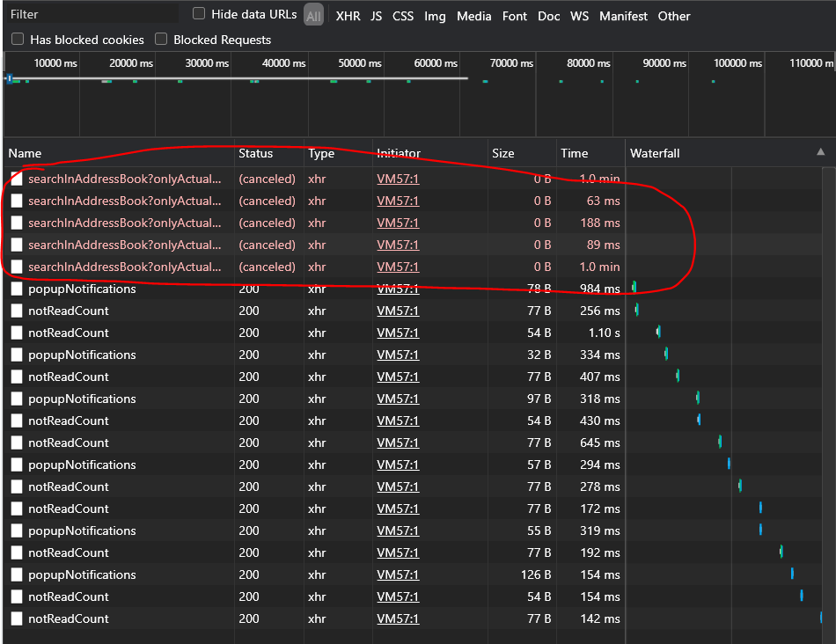Select the popupNotifications request of 984 ms
Viewport: 836px width, 644px height.
click(82, 289)
